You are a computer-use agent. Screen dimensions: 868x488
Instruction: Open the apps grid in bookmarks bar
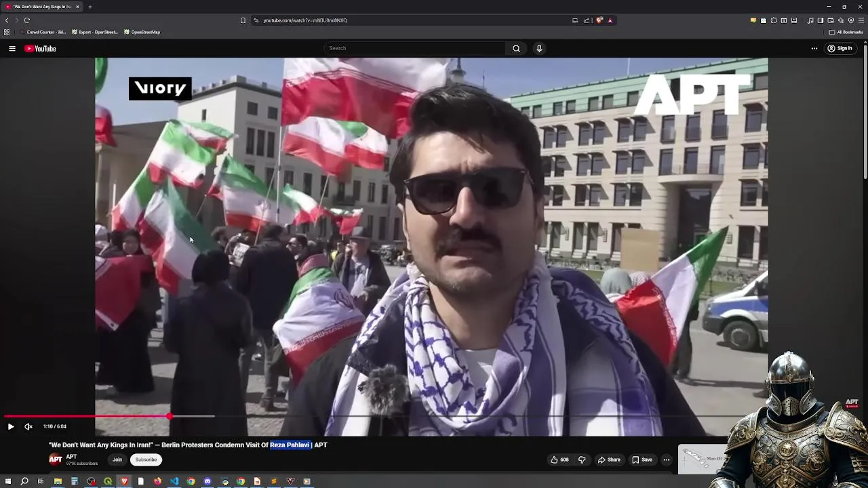7,32
